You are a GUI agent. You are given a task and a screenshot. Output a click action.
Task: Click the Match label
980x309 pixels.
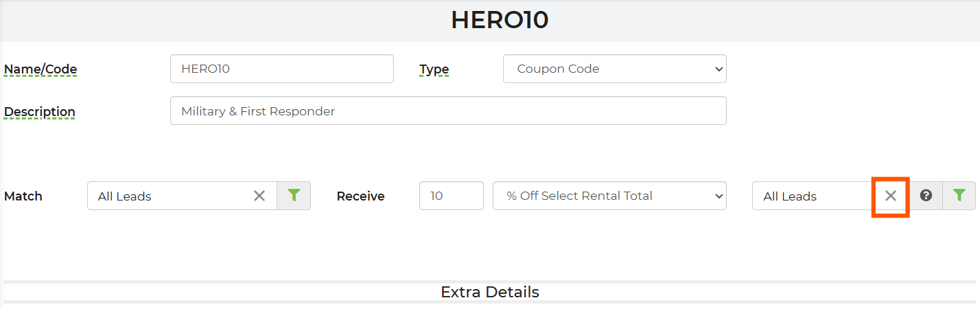click(23, 196)
